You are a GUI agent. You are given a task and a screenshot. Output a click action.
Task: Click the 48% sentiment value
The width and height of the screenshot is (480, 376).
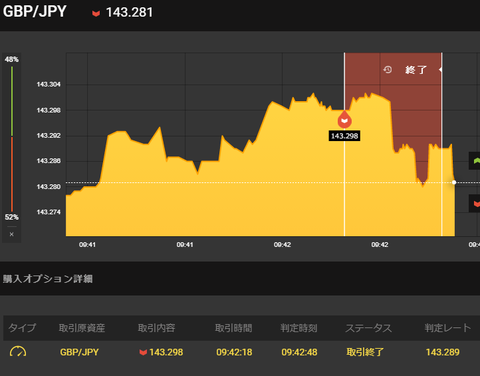point(12,59)
